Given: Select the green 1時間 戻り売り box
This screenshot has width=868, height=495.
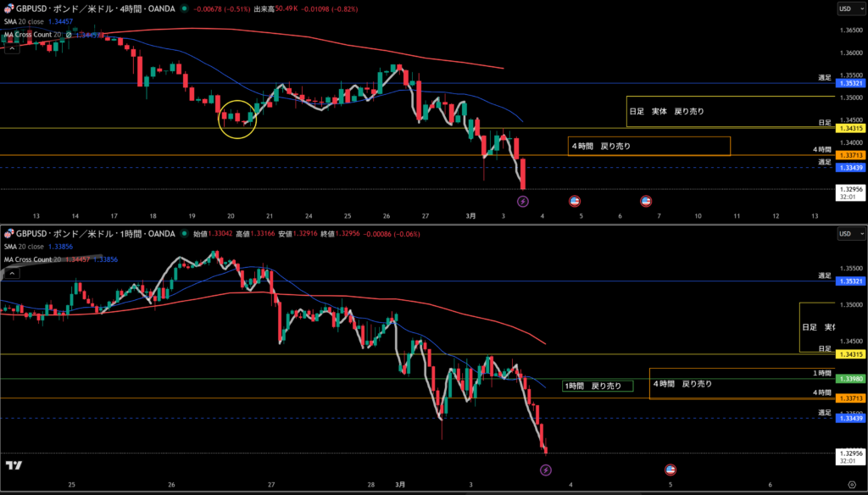Looking at the screenshot, I should 598,387.
